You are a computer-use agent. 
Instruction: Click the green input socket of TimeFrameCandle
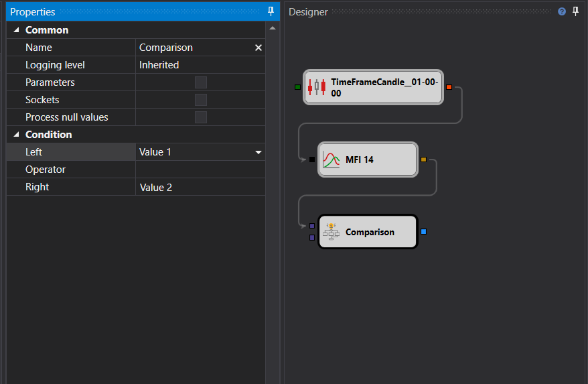(297, 87)
